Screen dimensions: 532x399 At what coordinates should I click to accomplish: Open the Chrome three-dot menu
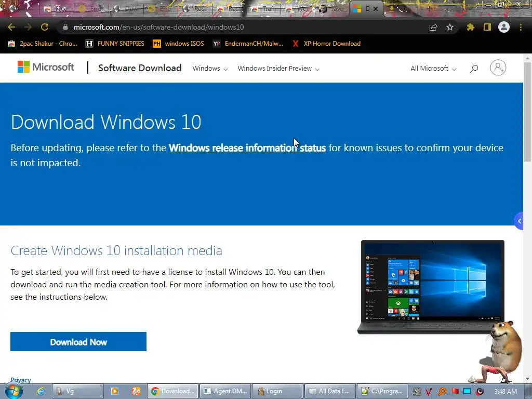[521, 27]
